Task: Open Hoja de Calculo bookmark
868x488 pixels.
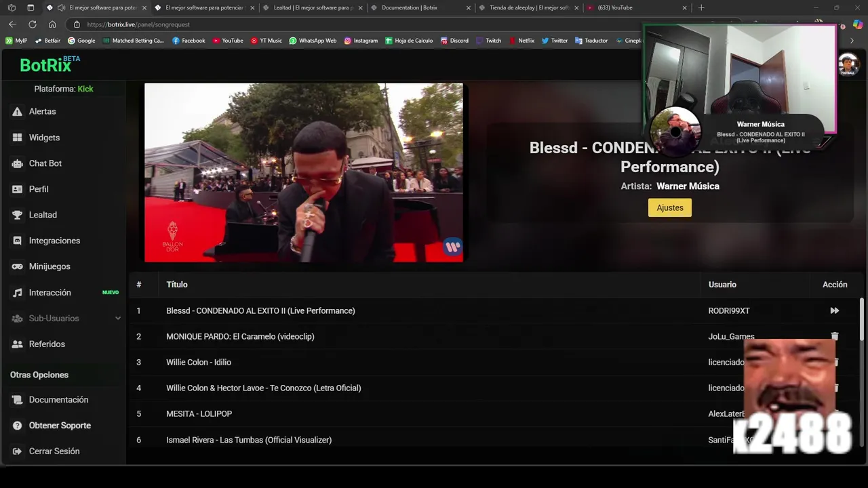Action: (x=409, y=41)
